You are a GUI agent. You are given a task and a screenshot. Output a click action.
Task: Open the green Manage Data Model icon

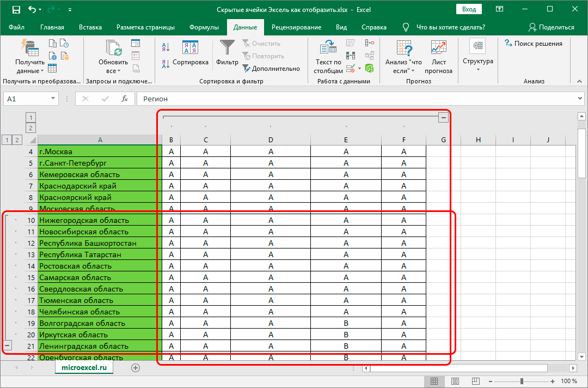[370, 68]
